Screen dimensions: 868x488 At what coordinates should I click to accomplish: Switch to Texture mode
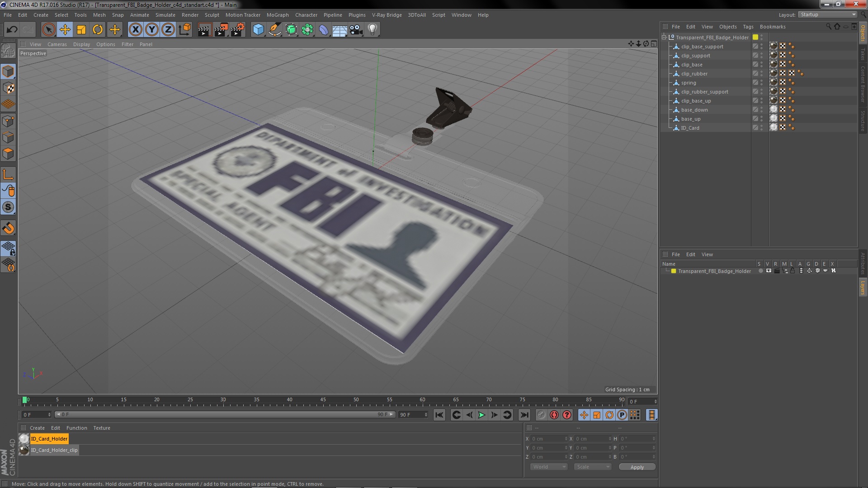(x=8, y=88)
